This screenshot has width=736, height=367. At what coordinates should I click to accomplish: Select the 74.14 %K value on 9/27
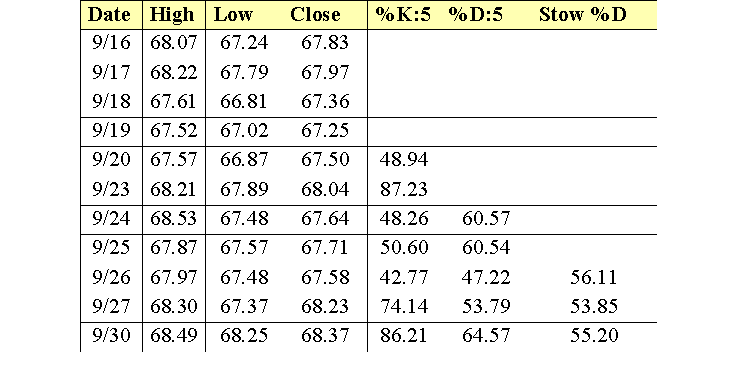coord(404,306)
